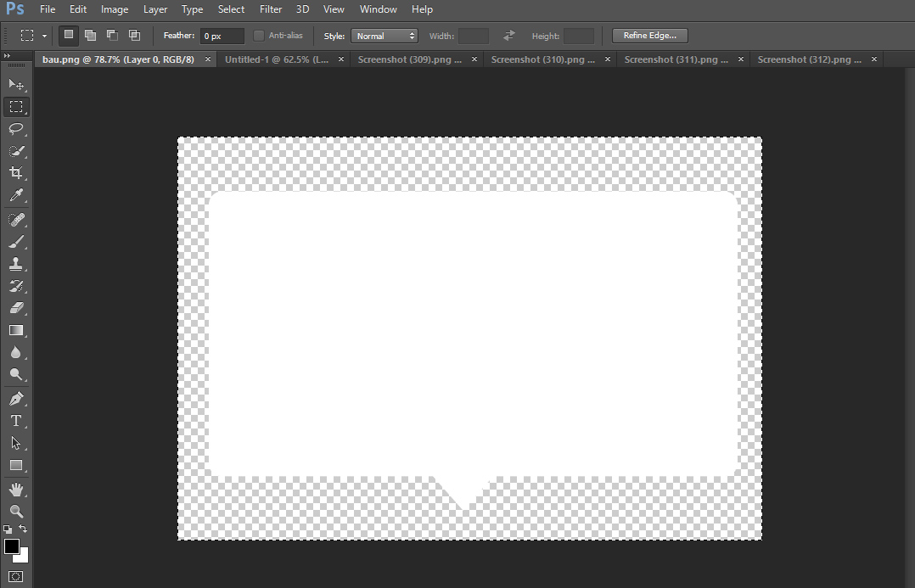Open the View menu
915x588 pixels.
click(334, 9)
